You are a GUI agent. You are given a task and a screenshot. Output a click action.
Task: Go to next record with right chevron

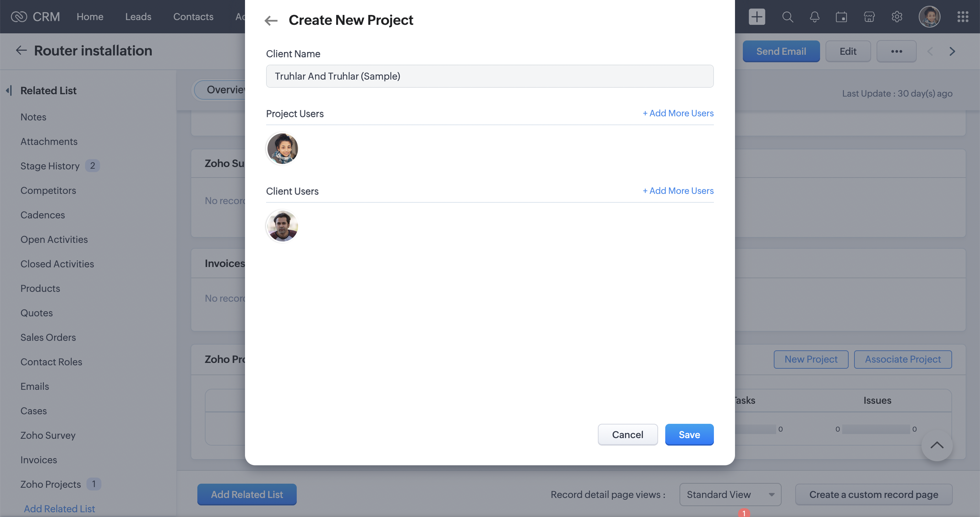(952, 51)
